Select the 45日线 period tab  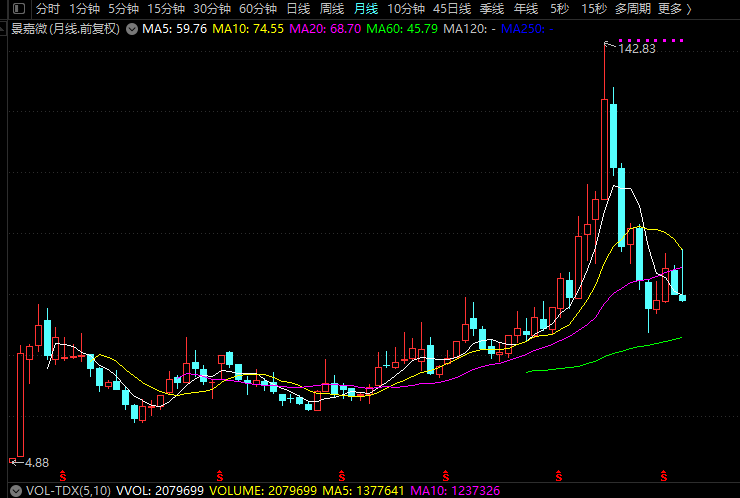click(452, 9)
